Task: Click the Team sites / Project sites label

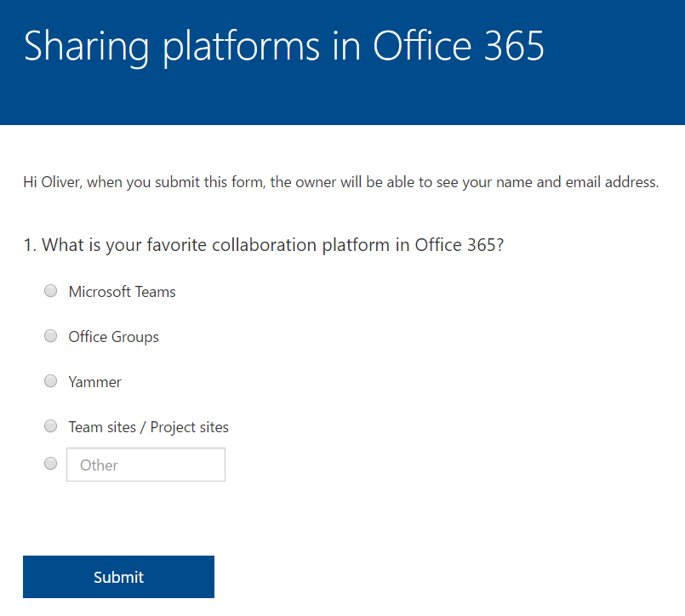Action: pyautogui.click(x=149, y=427)
